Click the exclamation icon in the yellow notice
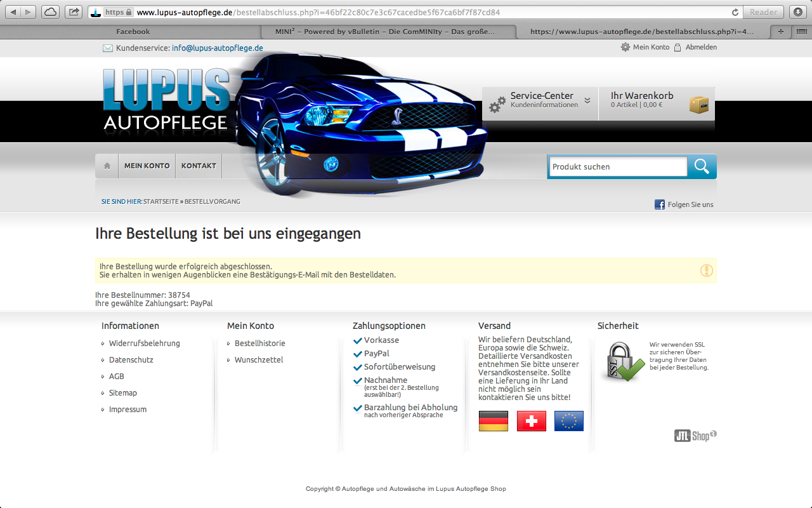This screenshot has width=812, height=508. (x=707, y=271)
